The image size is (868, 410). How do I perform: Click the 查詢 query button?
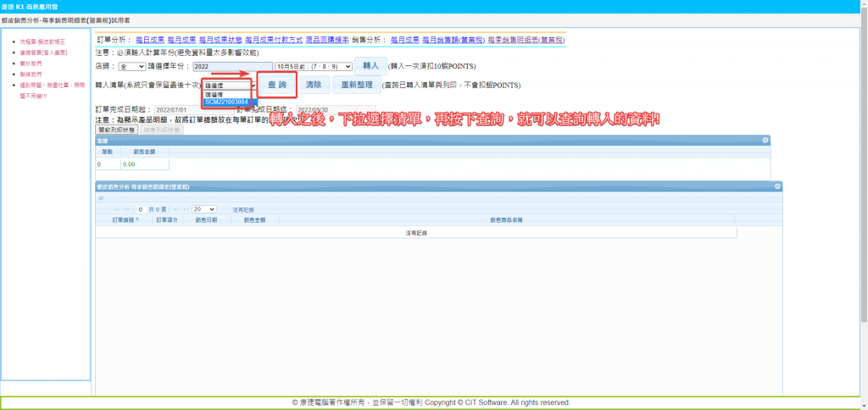click(x=276, y=85)
